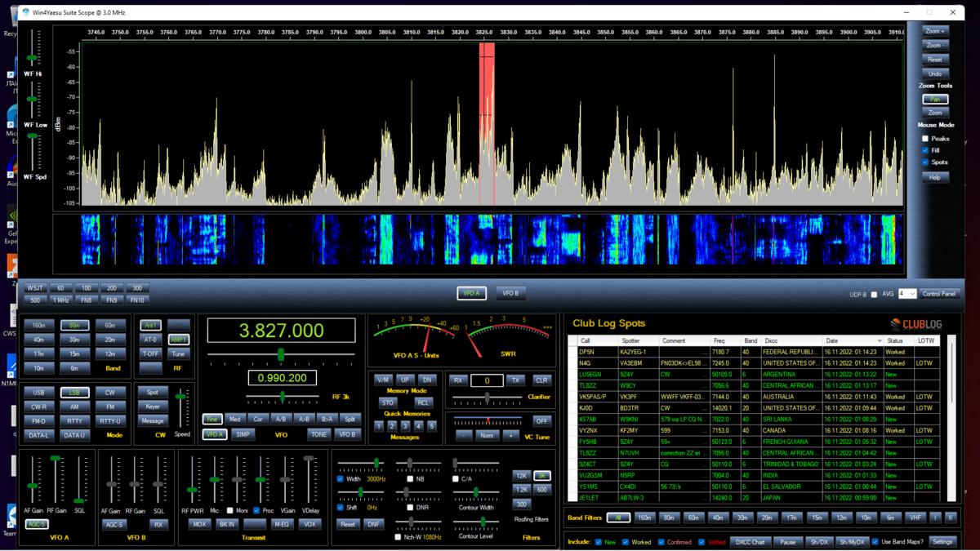
Task: Toggle the MOX transmit button
Action: (198, 524)
